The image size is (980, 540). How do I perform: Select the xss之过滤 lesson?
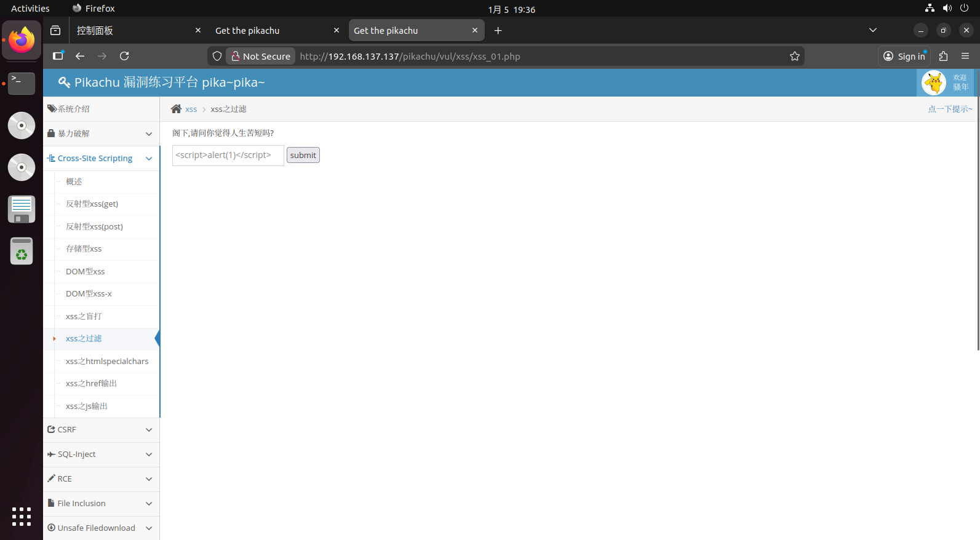[84, 338]
